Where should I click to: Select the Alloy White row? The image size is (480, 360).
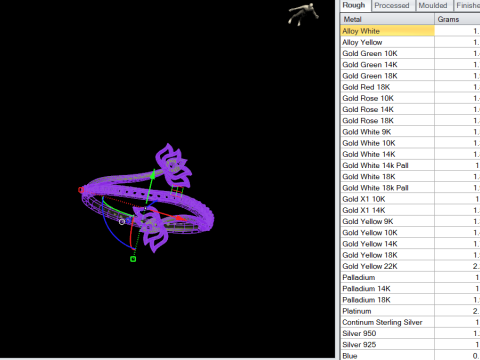pyautogui.click(x=410, y=31)
